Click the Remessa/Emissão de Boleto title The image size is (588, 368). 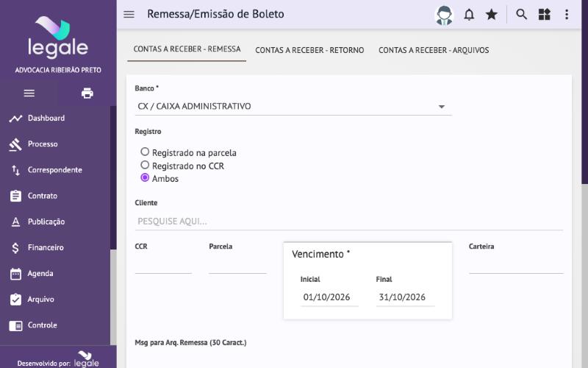coord(215,14)
